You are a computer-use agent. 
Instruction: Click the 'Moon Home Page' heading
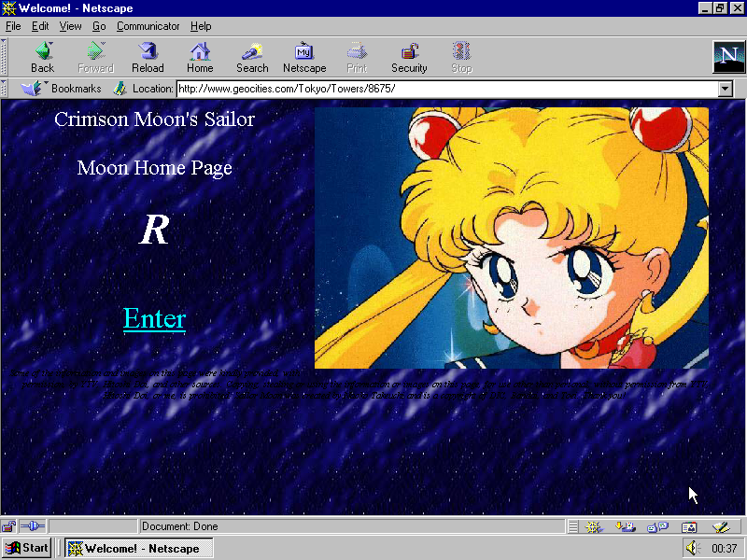click(154, 168)
